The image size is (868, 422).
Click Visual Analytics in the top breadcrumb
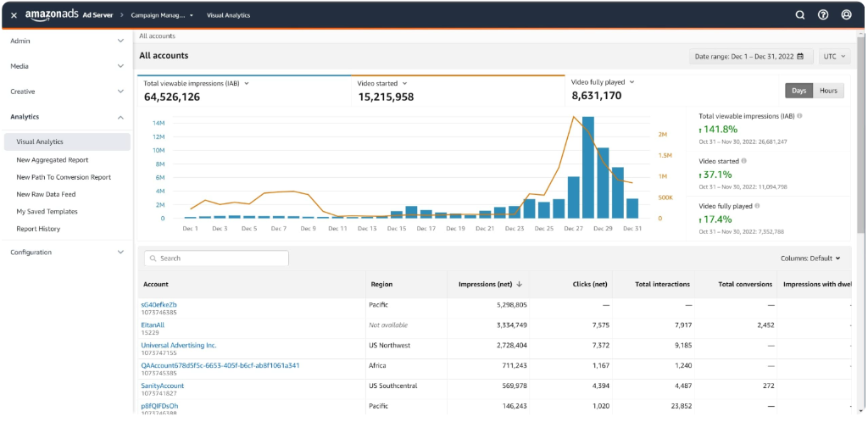pos(228,15)
